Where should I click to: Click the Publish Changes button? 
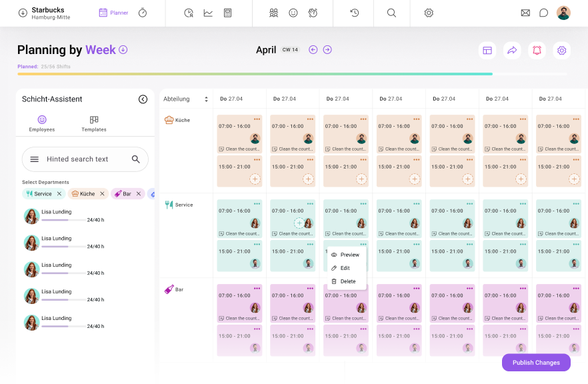click(536, 363)
